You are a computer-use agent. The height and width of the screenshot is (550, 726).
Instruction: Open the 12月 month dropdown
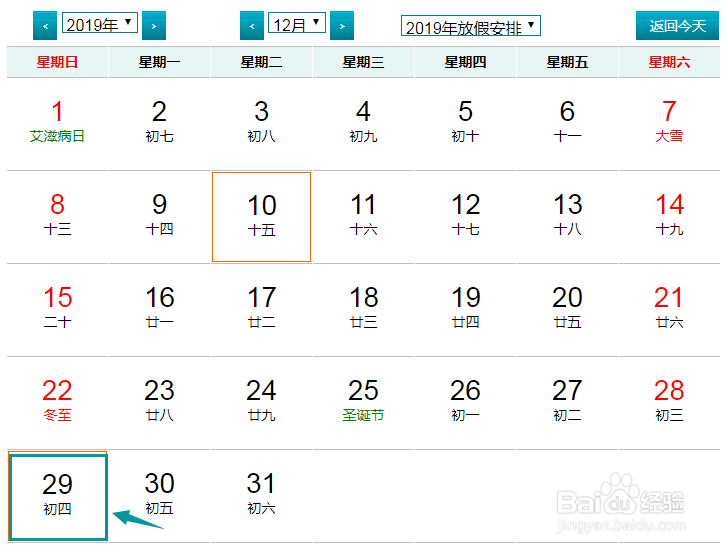pos(297,23)
